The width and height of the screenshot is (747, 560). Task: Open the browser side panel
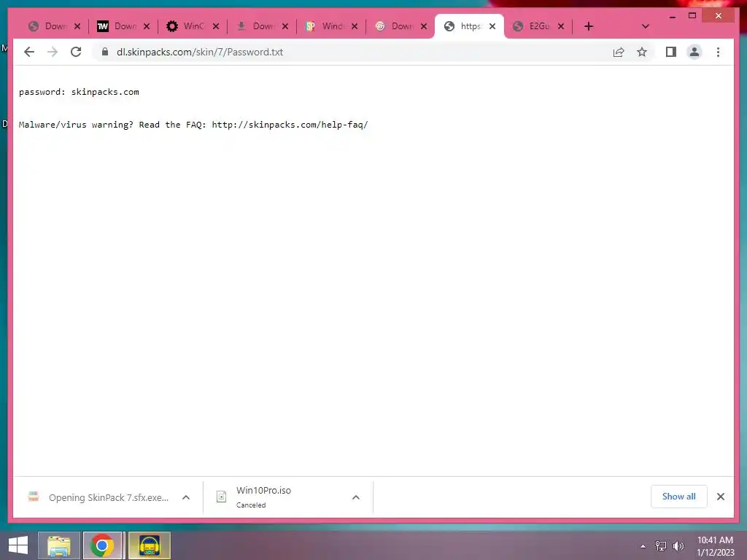(x=671, y=52)
